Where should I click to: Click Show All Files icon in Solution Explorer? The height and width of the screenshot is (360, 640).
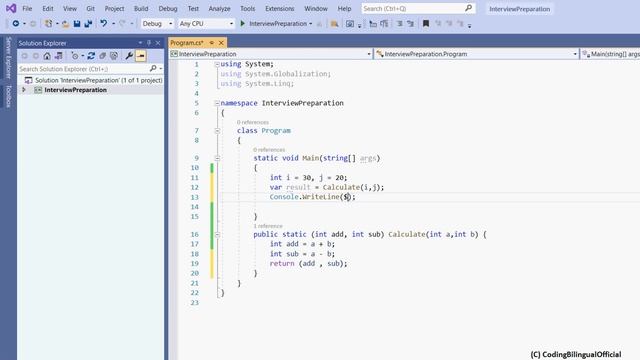click(x=114, y=56)
